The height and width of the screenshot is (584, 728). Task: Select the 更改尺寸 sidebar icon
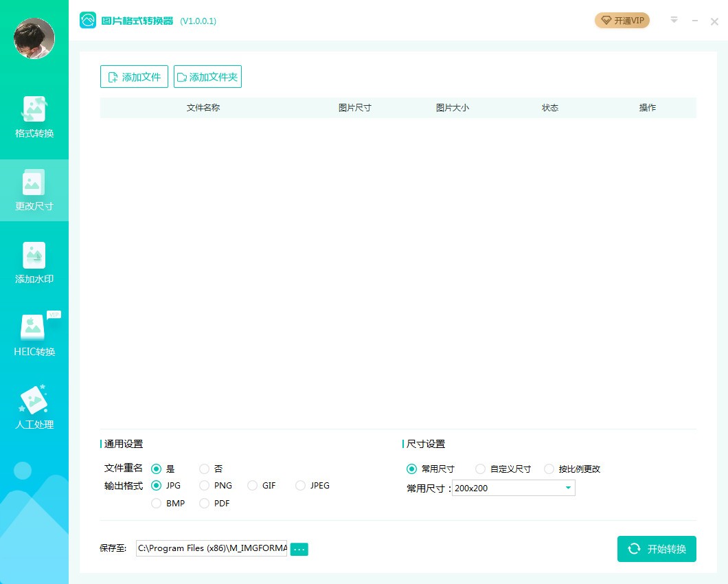pyautogui.click(x=34, y=183)
